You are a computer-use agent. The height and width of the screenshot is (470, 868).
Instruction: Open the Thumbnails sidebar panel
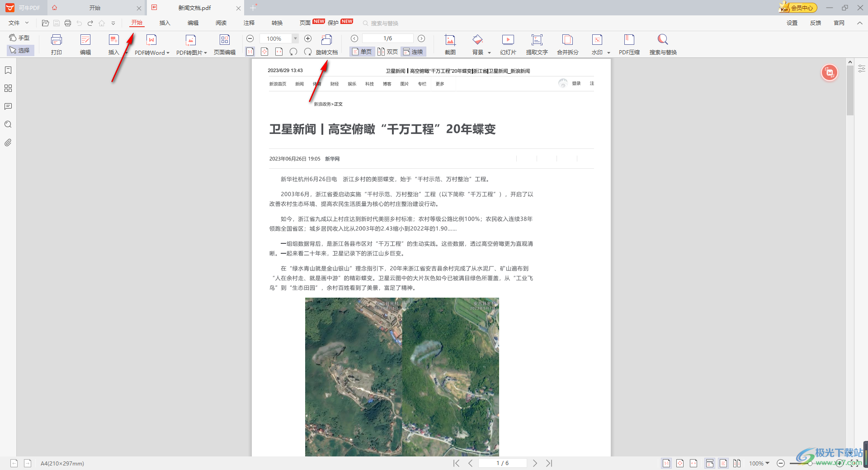tap(8, 88)
